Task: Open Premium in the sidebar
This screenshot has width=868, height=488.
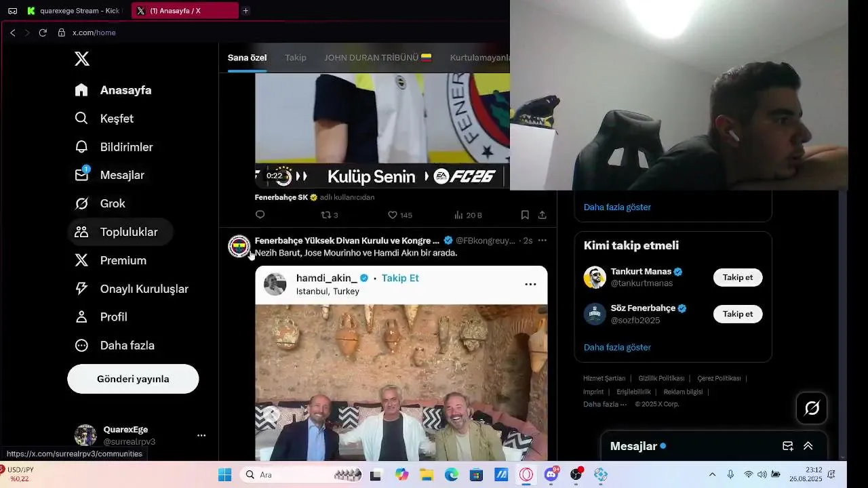Action: pos(111,260)
